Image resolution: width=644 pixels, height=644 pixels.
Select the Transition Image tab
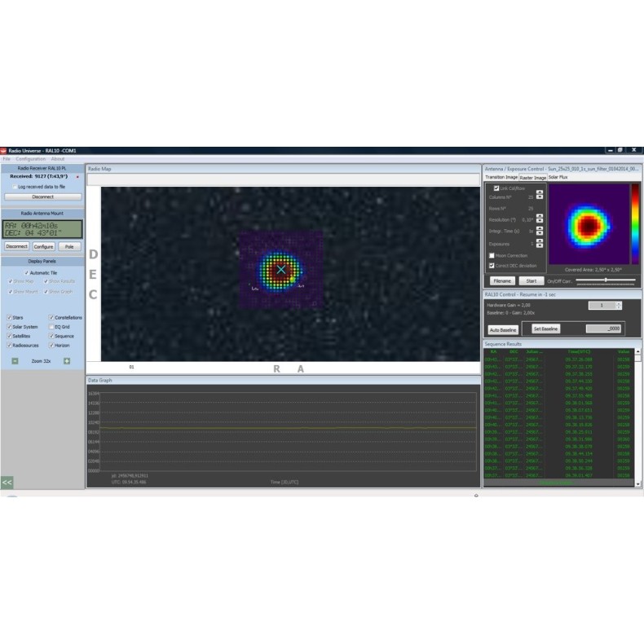click(501, 177)
